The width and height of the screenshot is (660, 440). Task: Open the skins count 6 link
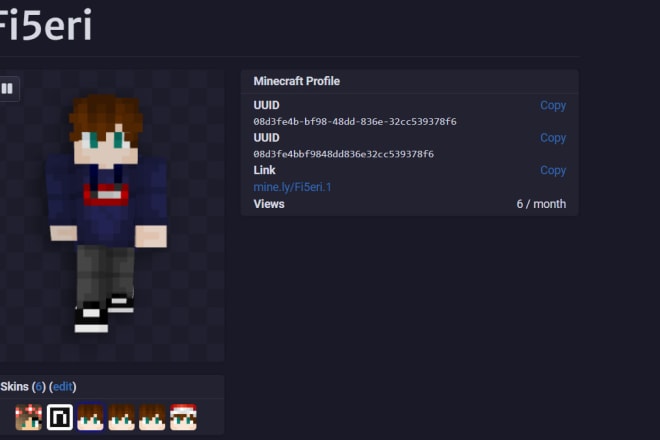(39, 387)
